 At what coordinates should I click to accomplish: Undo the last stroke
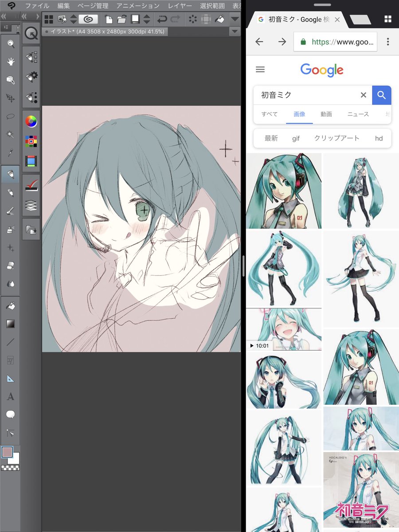click(x=162, y=19)
